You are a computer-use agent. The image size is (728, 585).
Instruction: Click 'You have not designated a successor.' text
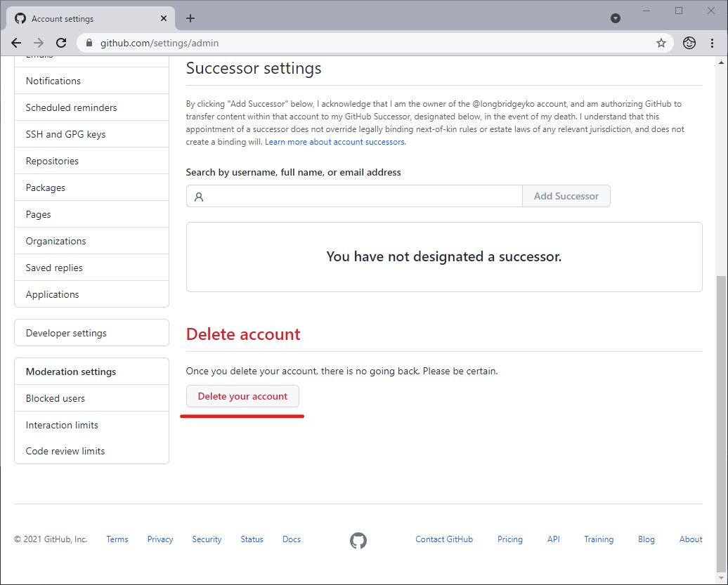444,256
